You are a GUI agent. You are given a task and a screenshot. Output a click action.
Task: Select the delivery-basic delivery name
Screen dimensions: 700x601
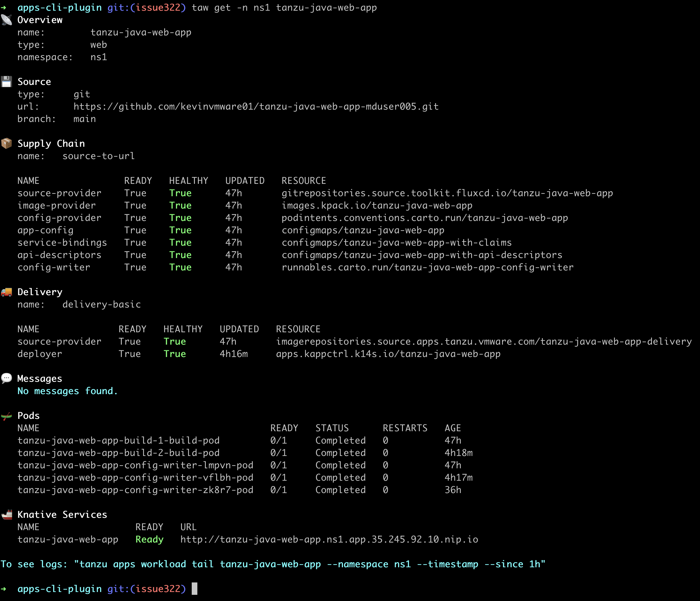pos(101,304)
